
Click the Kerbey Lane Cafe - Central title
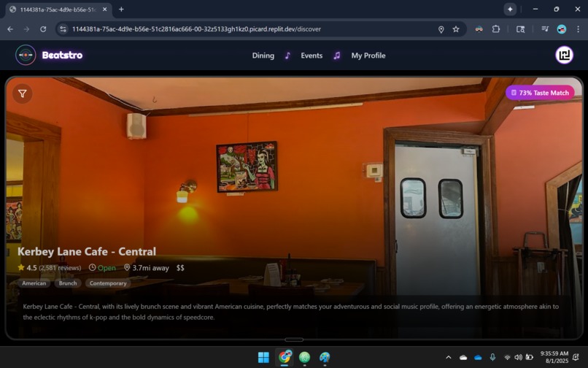click(87, 252)
